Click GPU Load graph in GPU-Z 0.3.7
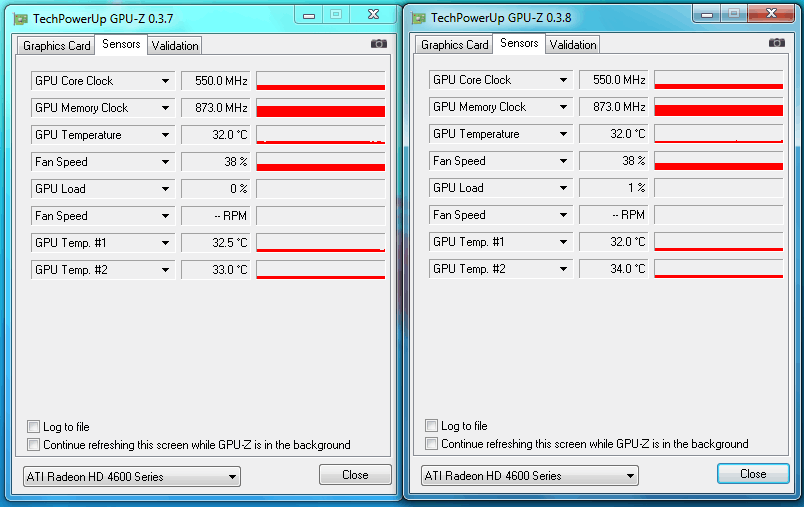The width and height of the screenshot is (804, 507). (321, 189)
